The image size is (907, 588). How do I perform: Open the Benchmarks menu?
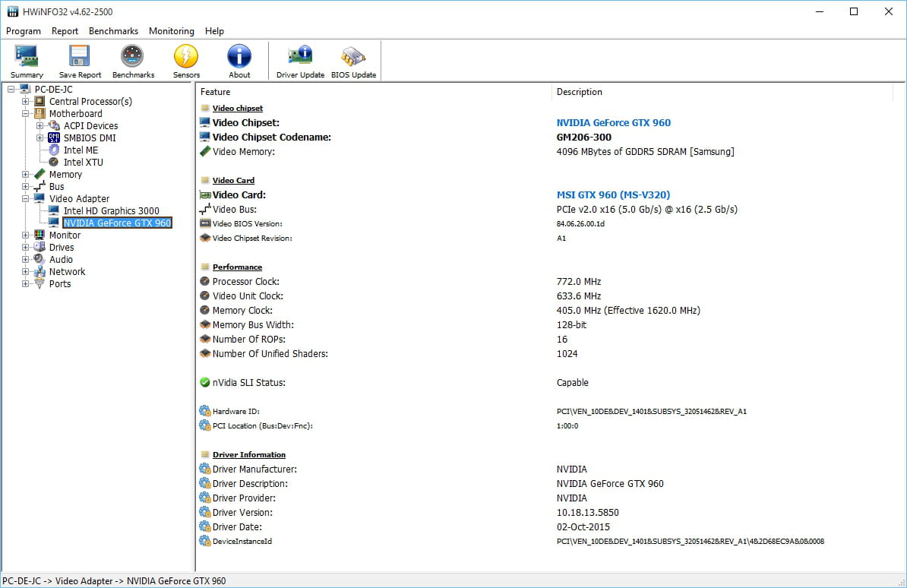coord(113,31)
